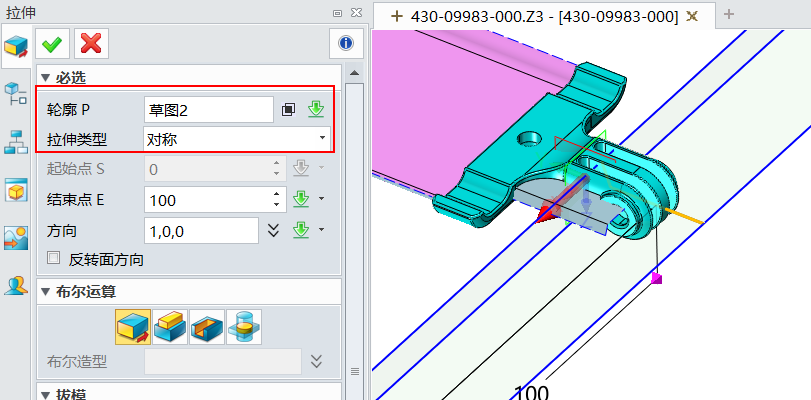Select the base Boolean operation icon
The image size is (811, 400).
(133, 326)
